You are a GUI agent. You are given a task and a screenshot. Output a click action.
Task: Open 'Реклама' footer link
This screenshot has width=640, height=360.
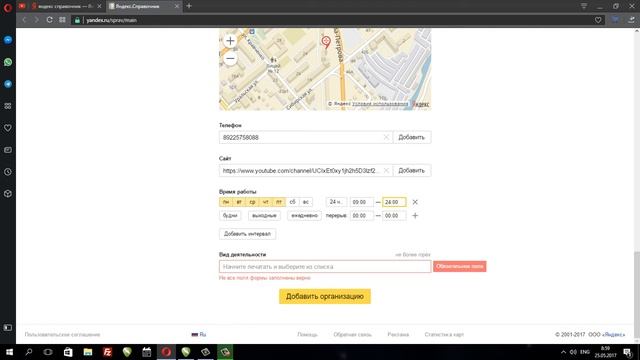click(x=398, y=334)
